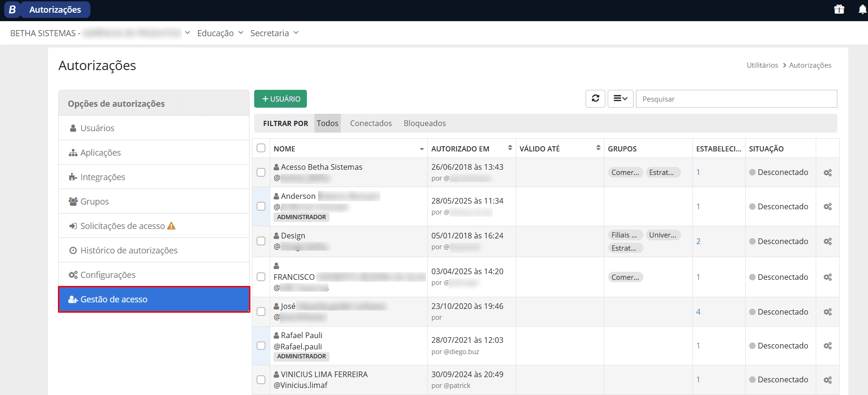The image size is (868, 395).
Task: Check the Acesso Betha Sistemas row checkbox
Action: click(x=261, y=172)
